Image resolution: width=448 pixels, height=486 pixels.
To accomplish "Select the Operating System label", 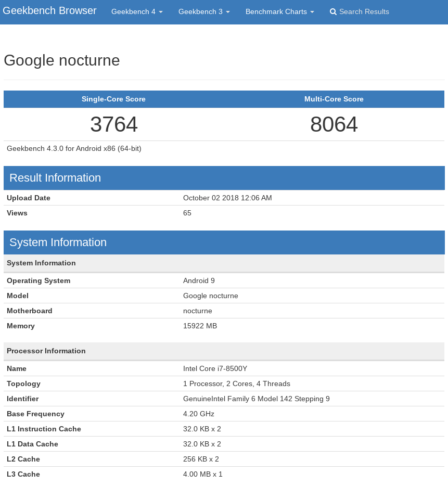I will (39, 281).
